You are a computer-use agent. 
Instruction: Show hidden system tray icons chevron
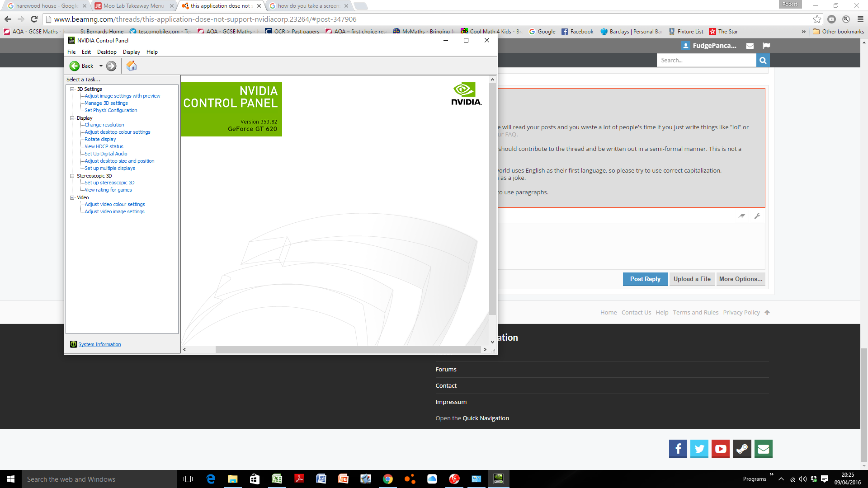(x=781, y=479)
